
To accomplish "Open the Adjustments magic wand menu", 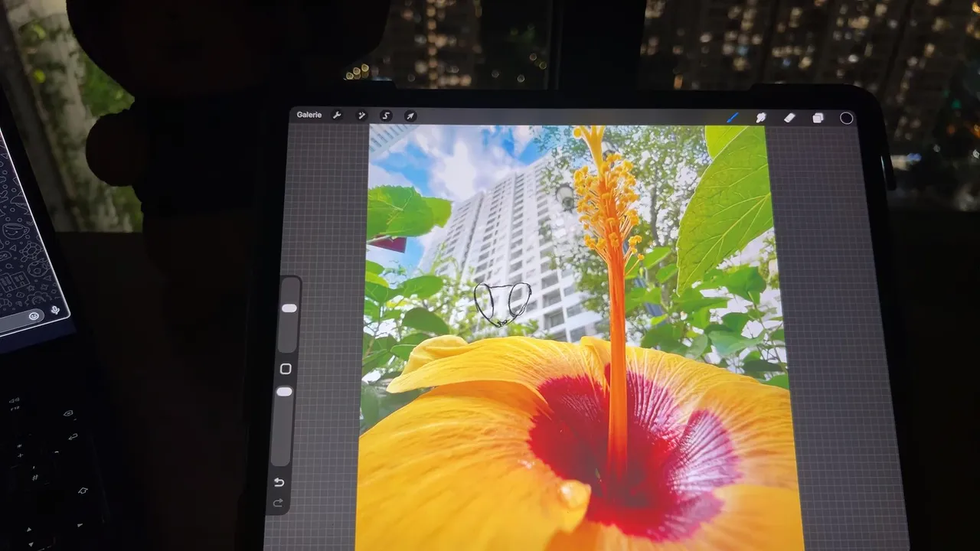I will (x=362, y=116).
